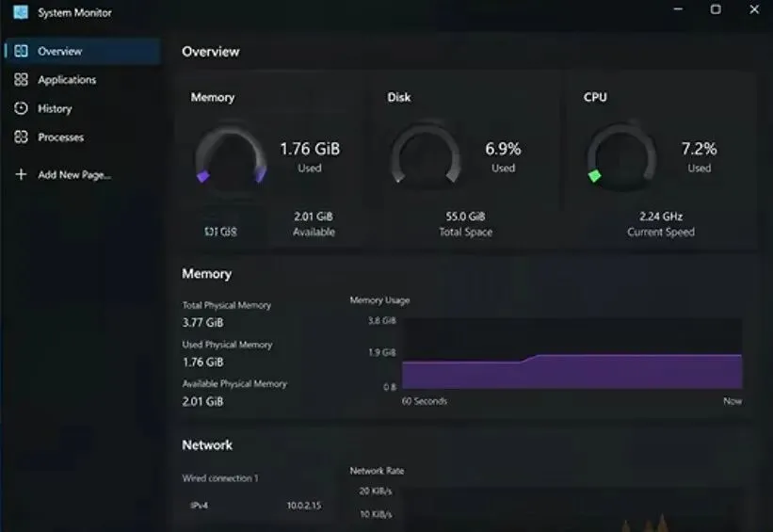Screen dimensions: 773x532
Task: Click the CPU card heading
Action: pos(595,97)
